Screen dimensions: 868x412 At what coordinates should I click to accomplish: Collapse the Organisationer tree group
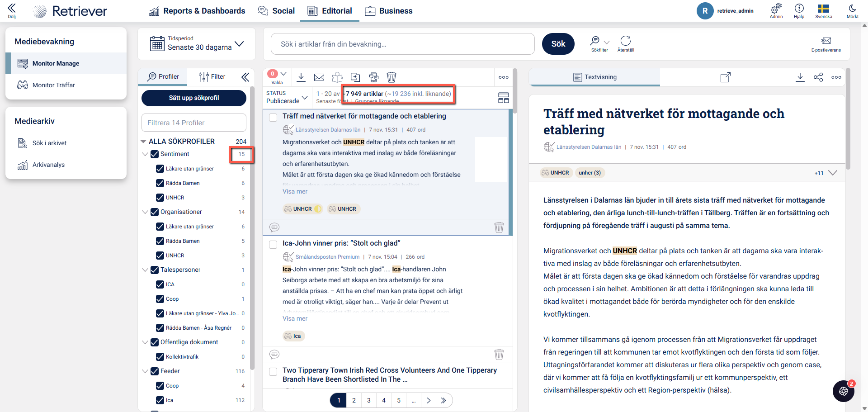145,212
